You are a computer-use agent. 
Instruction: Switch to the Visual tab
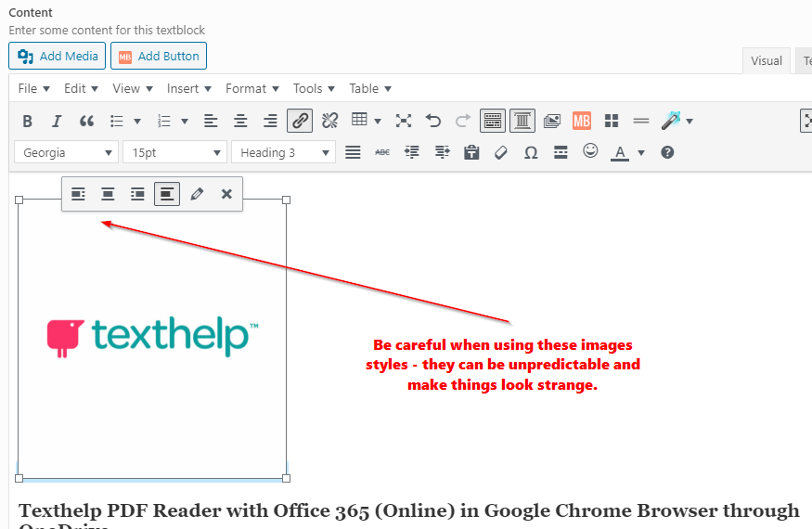coord(767,60)
